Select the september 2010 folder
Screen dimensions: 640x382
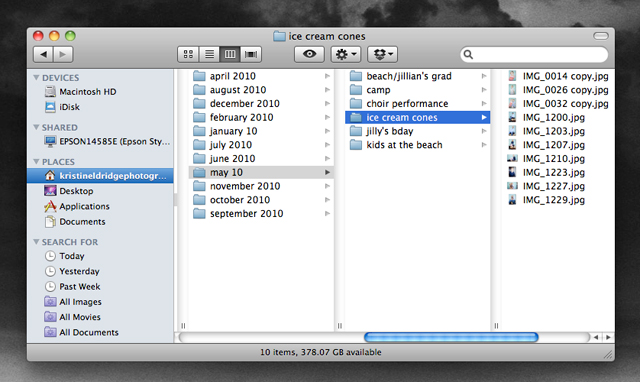[x=261, y=213]
